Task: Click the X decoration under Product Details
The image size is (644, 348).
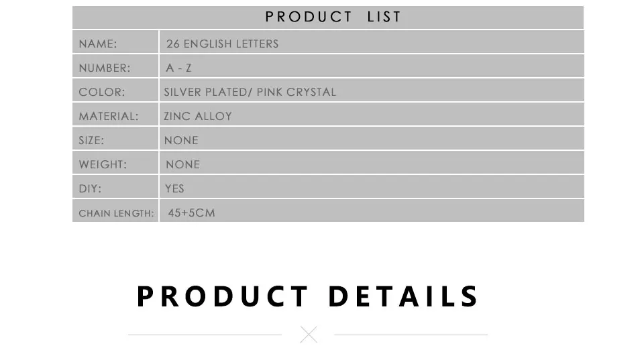Action: (309, 335)
